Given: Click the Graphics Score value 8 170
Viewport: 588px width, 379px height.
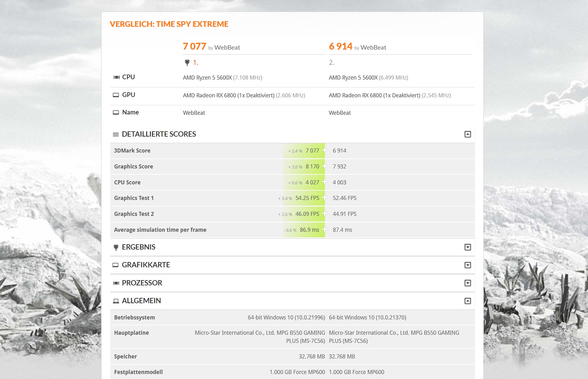Looking at the screenshot, I should (312, 167).
